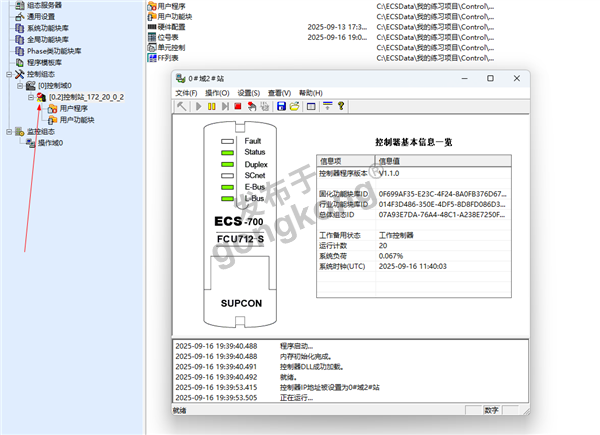600x435 pixels.
Task: Select the FF列表 list entry name
Action: (x=168, y=58)
